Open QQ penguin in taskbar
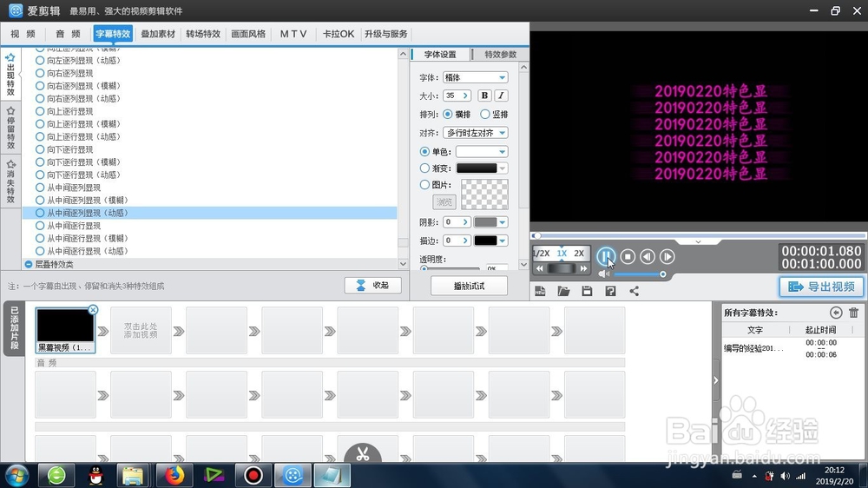The height and width of the screenshot is (488, 868). (x=95, y=475)
